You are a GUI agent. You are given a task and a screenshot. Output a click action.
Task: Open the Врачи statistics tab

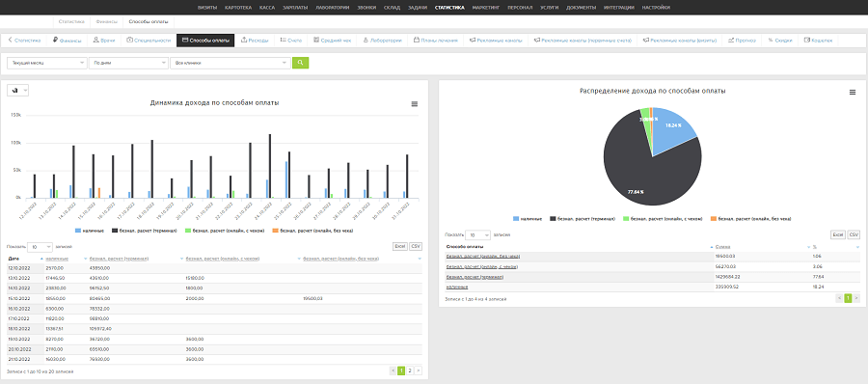pos(103,41)
